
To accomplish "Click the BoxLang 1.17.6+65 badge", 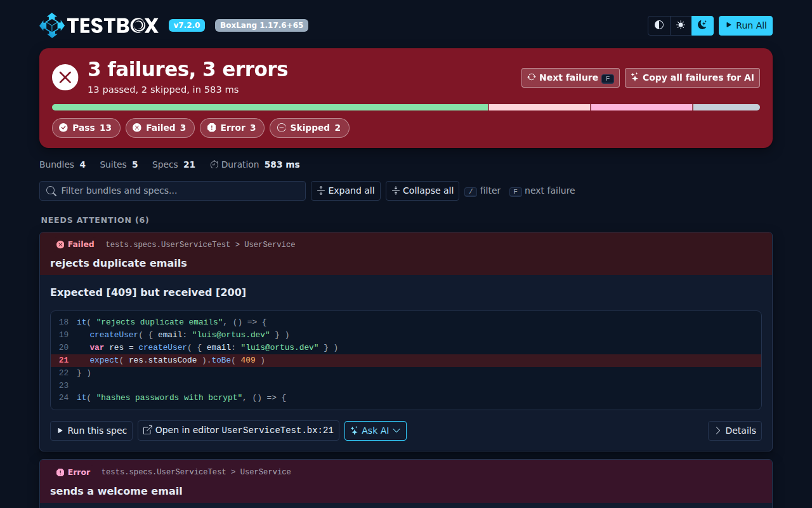I will 261,25.
